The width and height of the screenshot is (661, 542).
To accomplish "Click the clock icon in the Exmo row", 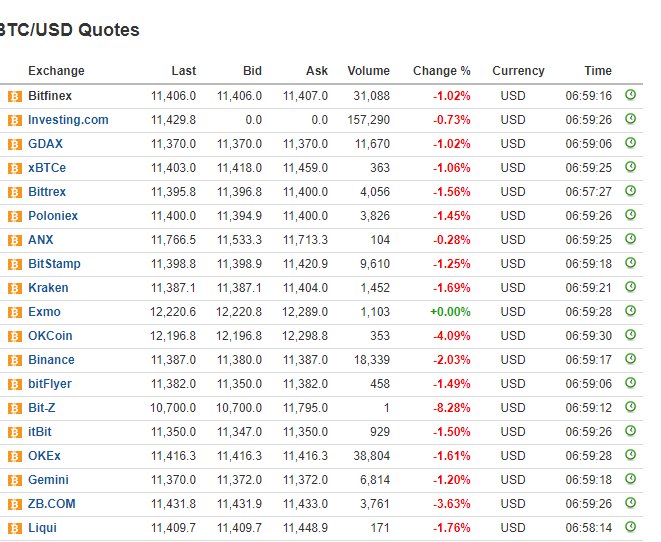I will pyautogui.click(x=630, y=311).
